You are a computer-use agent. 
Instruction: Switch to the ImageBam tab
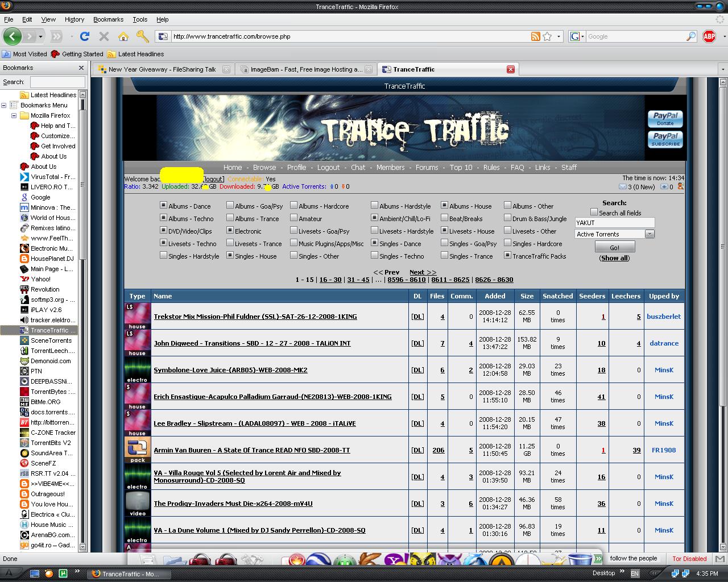[x=306, y=69]
